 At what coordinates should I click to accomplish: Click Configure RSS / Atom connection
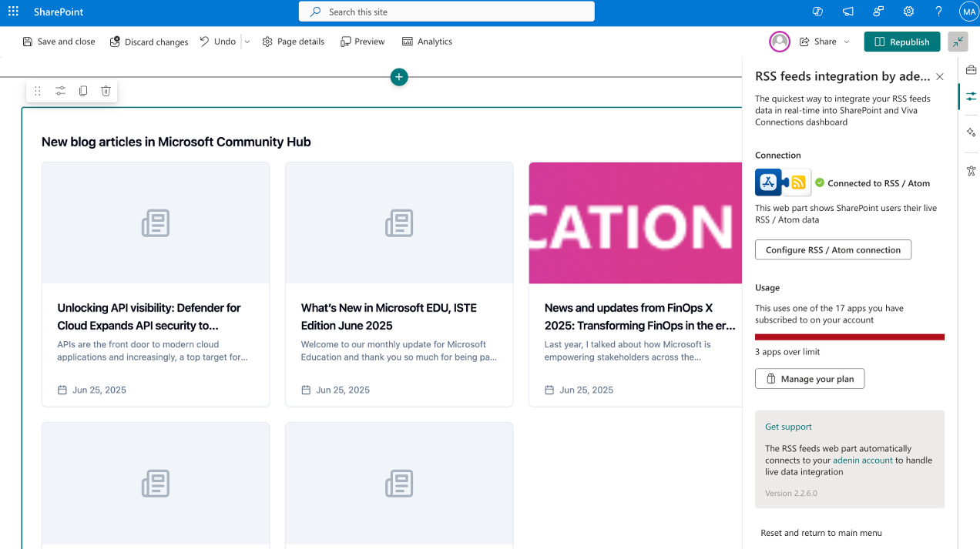pyautogui.click(x=833, y=249)
